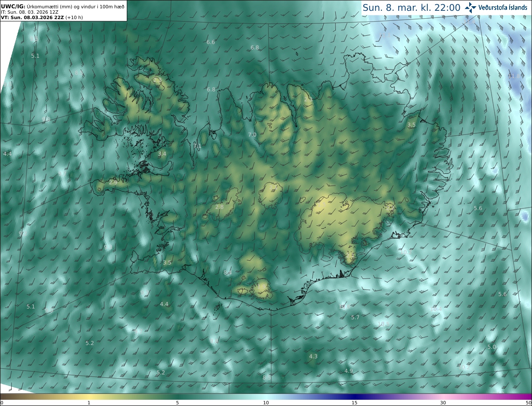Click the map value 5.7
Screen dimensions: 532x406
point(355,318)
